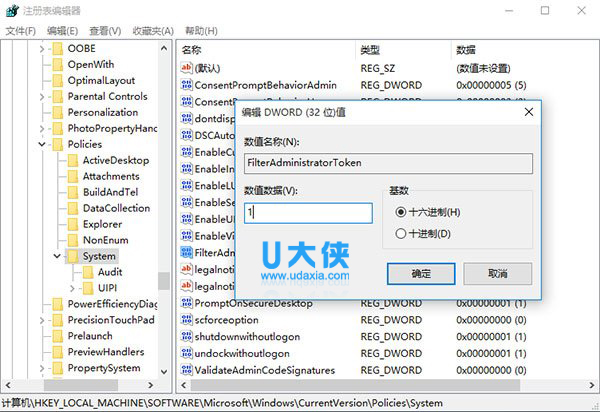Click the PromptOnSecureDesktop value icon
Image resolution: width=600 pixels, height=412 pixels.
[186, 303]
